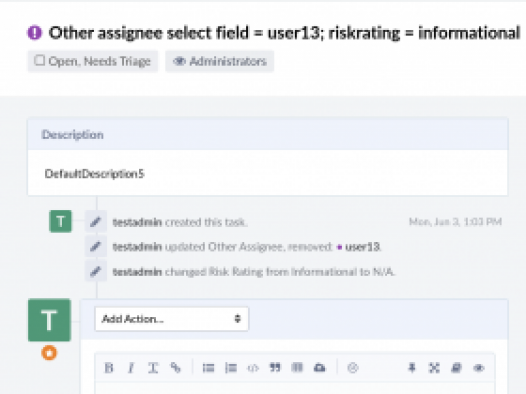526x394 pixels.
Task: Insert a numbered list
Action: [231, 368]
